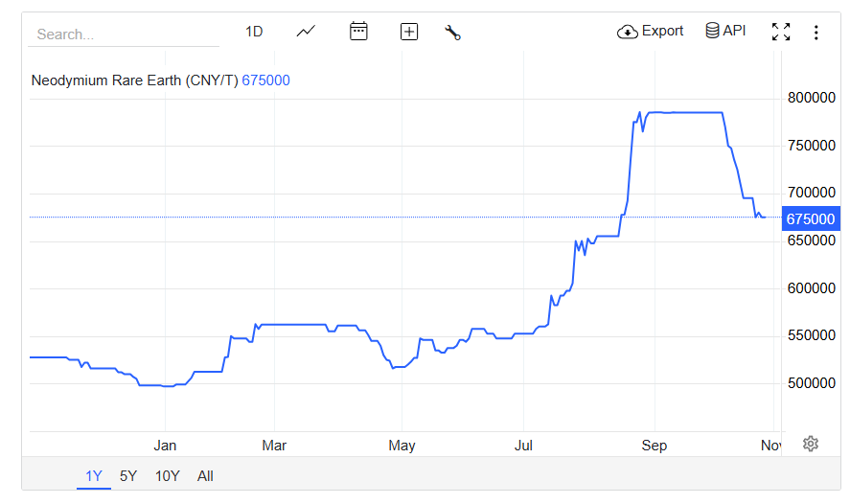Open the API database icon
850x504 pixels.
pyautogui.click(x=712, y=31)
